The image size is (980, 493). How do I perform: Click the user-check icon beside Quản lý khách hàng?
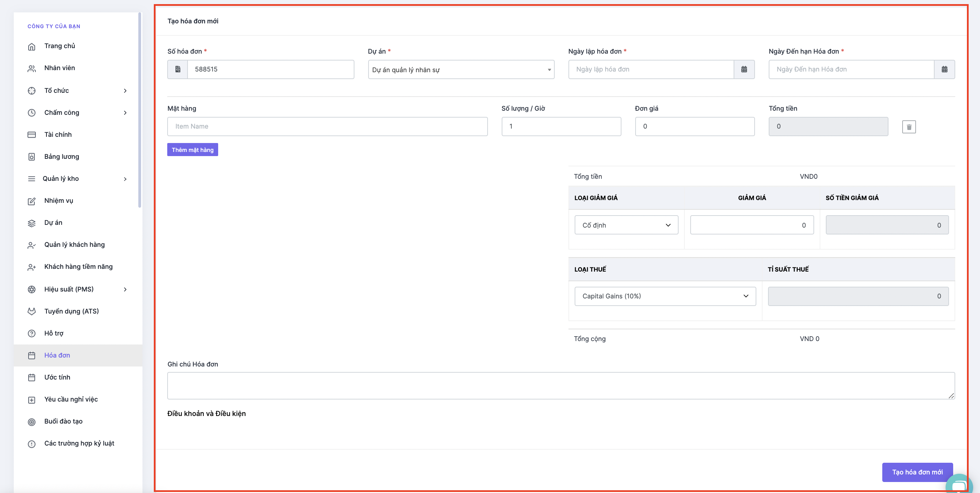32,245
